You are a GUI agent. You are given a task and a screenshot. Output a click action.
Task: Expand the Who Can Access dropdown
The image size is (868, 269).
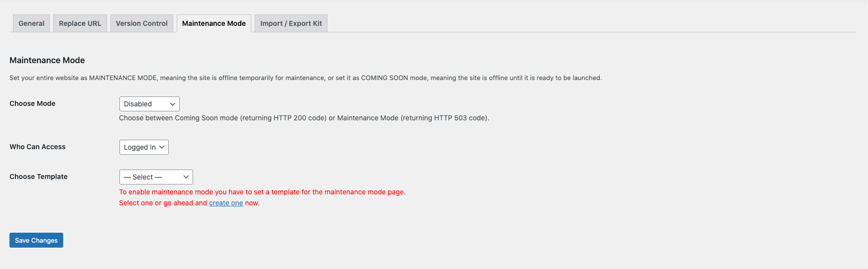point(143,147)
